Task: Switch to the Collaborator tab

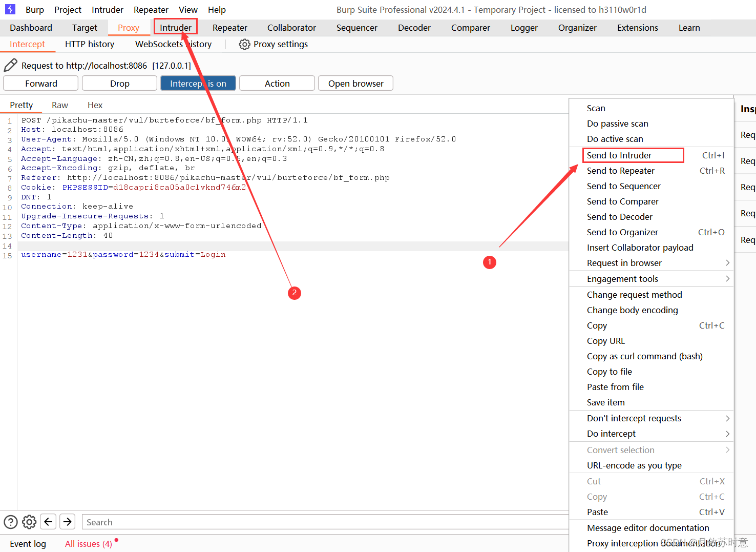Action: 291,28
